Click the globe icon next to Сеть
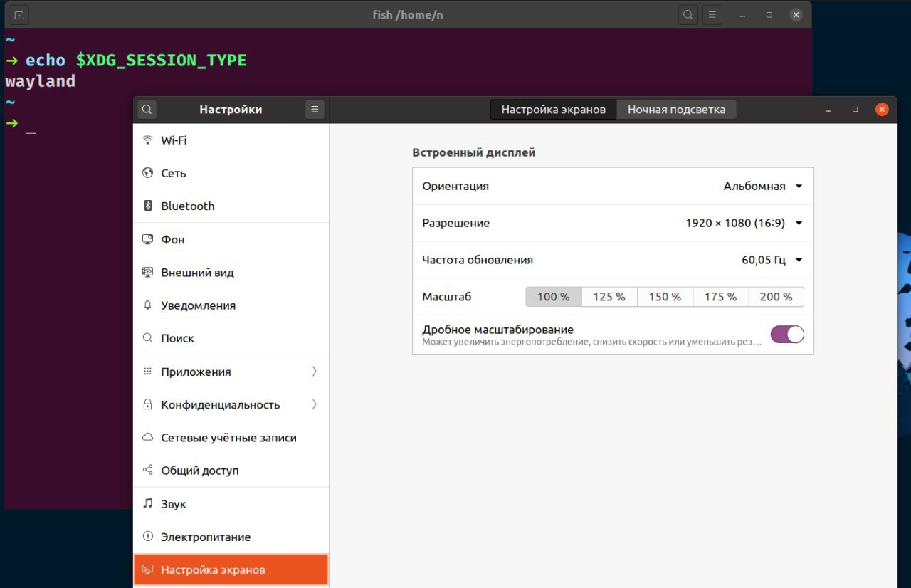Viewport: 911px width, 588px height. (148, 173)
